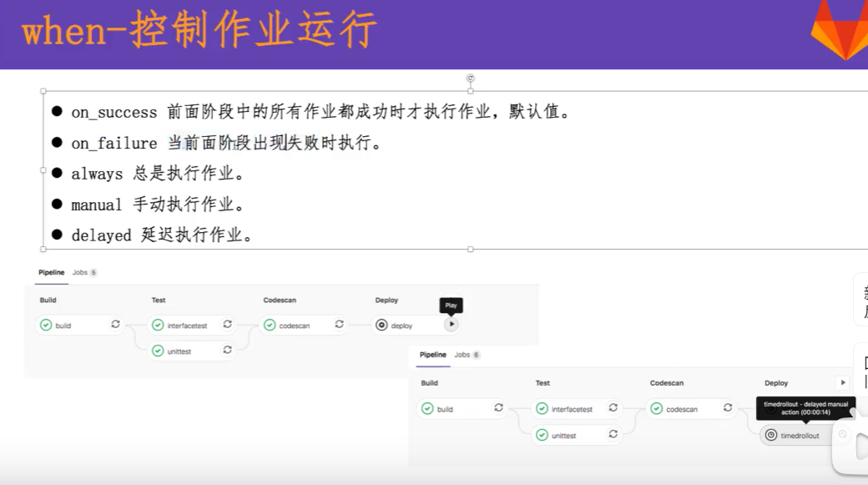868x485 pixels.
Task: Click the timedrollout delayed countdown tooltip
Action: (805, 408)
